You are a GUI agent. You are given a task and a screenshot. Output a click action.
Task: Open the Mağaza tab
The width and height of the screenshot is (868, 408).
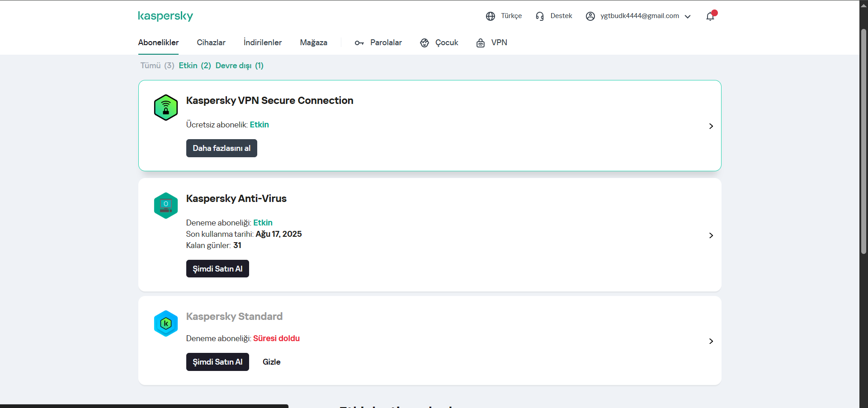[x=314, y=42]
